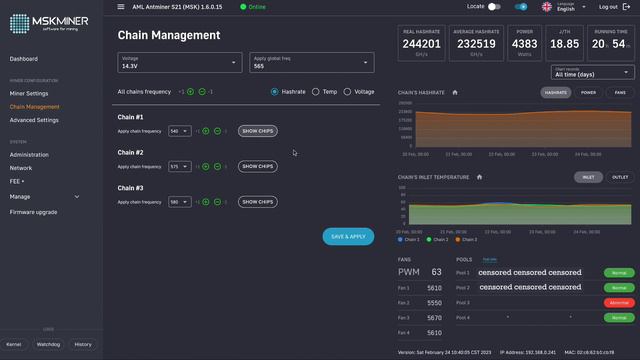Show chips for Chain #2
Viewport: 640px width, 360px height.
[x=258, y=167]
